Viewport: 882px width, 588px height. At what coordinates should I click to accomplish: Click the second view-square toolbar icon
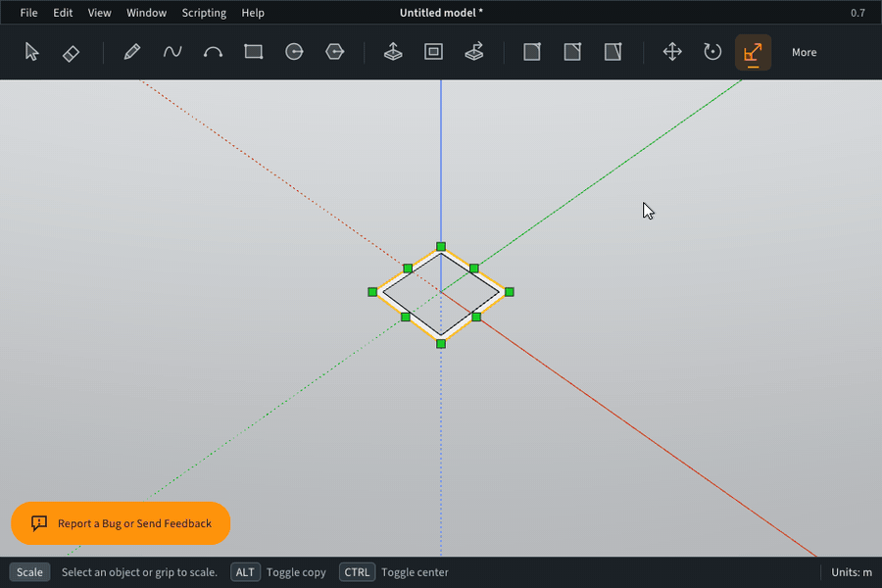click(x=572, y=52)
